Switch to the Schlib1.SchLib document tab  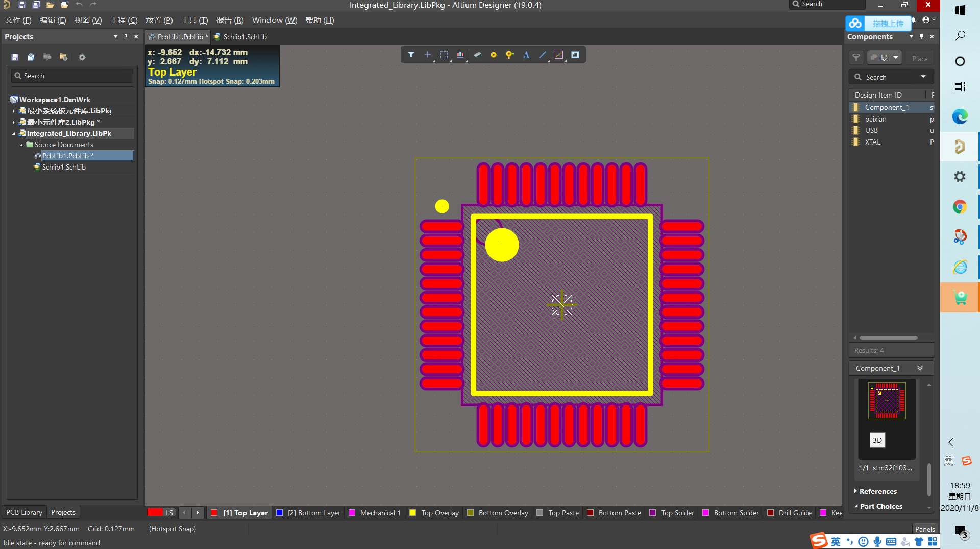point(240,37)
